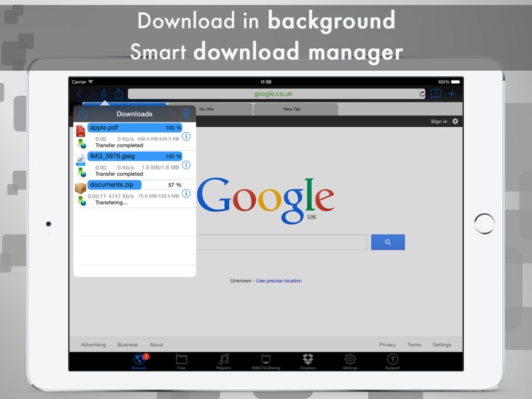Focus the Google search box
The image size is (532, 399).
pos(282,242)
